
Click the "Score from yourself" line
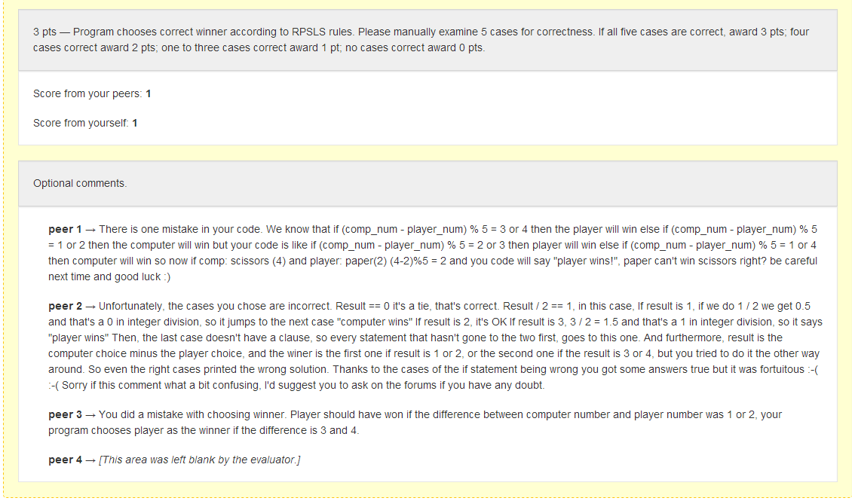(84, 123)
